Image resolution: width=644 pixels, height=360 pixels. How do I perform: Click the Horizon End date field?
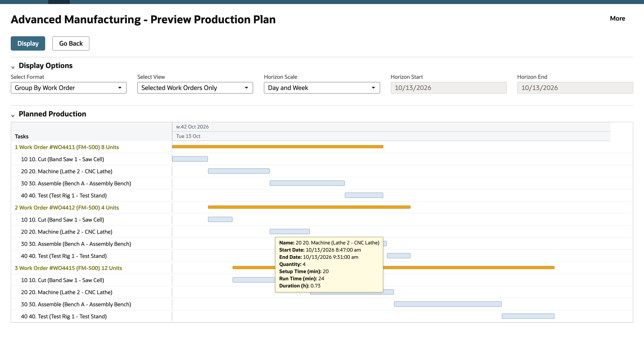point(575,88)
